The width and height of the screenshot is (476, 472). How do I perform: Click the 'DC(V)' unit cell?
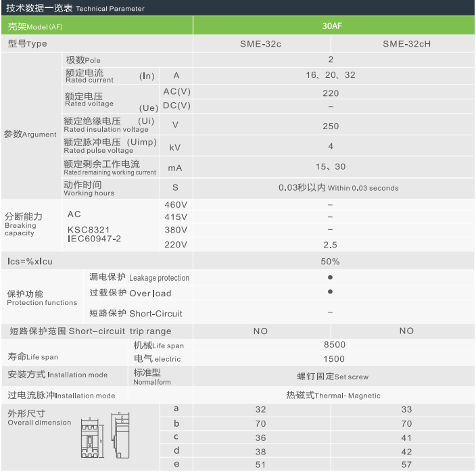click(176, 105)
